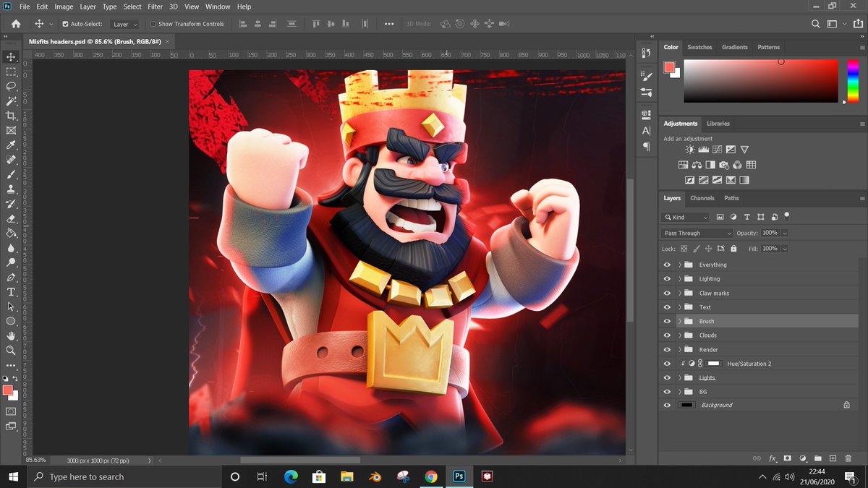Open the Opacity dropdown arrow
This screenshot has width=868, height=488.
point(785,234)
